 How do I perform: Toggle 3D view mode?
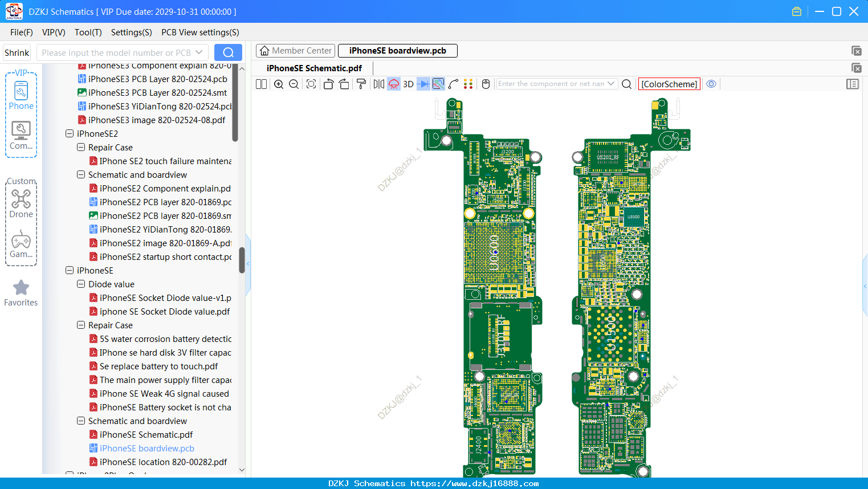tap(408, 84)
